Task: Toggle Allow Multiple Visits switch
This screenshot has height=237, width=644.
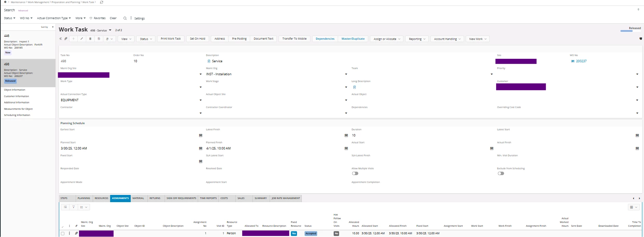Action: point(355,173)
